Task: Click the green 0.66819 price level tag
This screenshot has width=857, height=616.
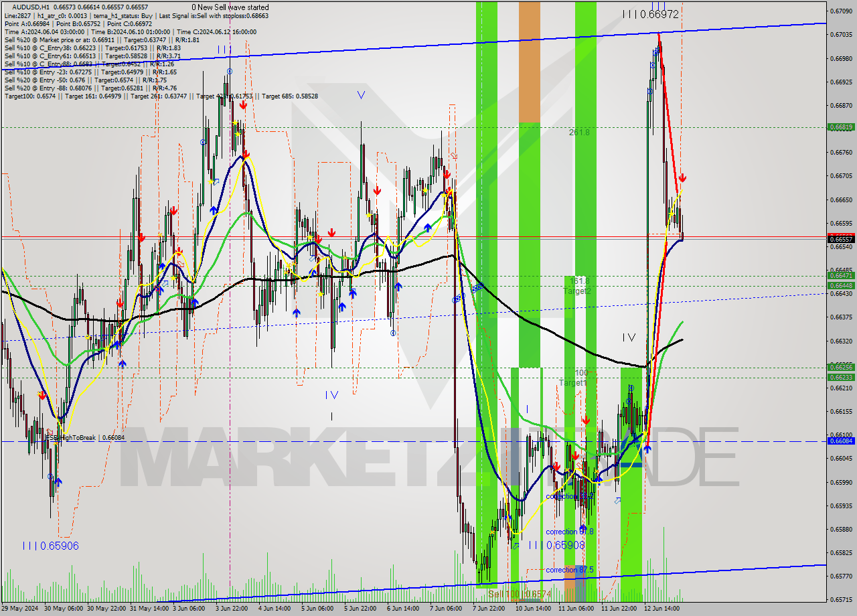Action: pyautogui.click(x=841, y=127)
